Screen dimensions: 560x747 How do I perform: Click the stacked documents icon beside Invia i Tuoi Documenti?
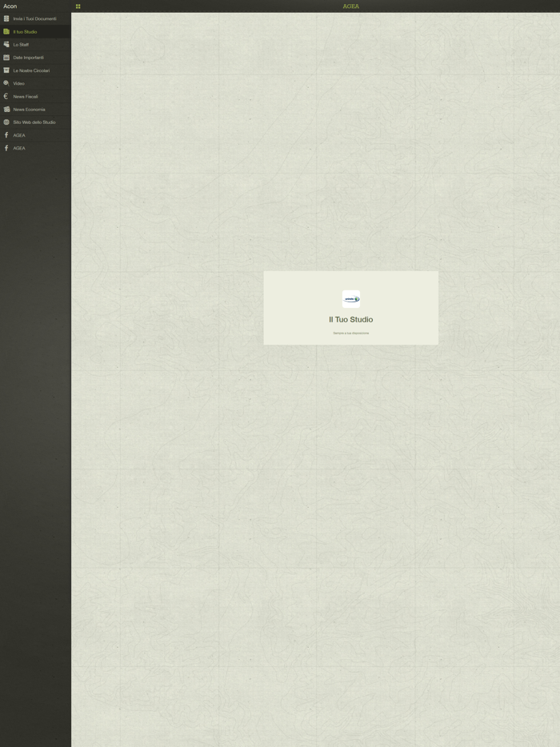click(6, 18)
